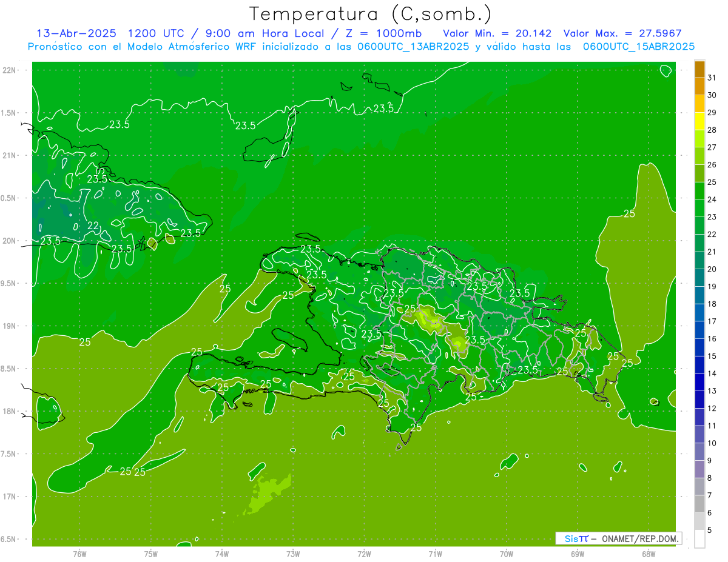Screen dimensions: 728x562
Task: Click the white swatch below 5
Action: (x=699, y=538)
